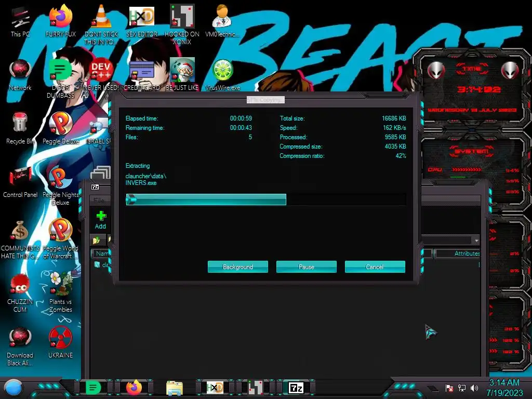Click the 16686 KB total size value

394,118
